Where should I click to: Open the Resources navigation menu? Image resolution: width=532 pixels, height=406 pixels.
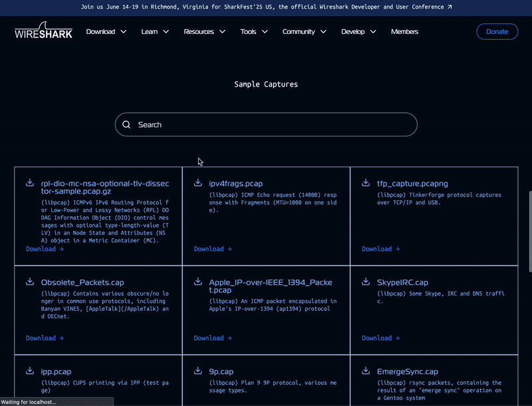[205, 31]
